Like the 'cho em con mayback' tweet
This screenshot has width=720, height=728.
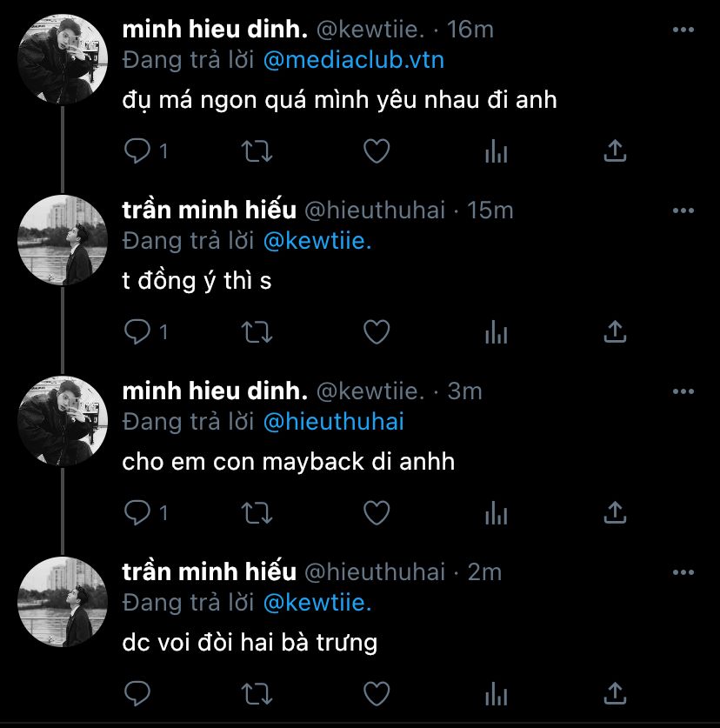click(x=376, y=513)
